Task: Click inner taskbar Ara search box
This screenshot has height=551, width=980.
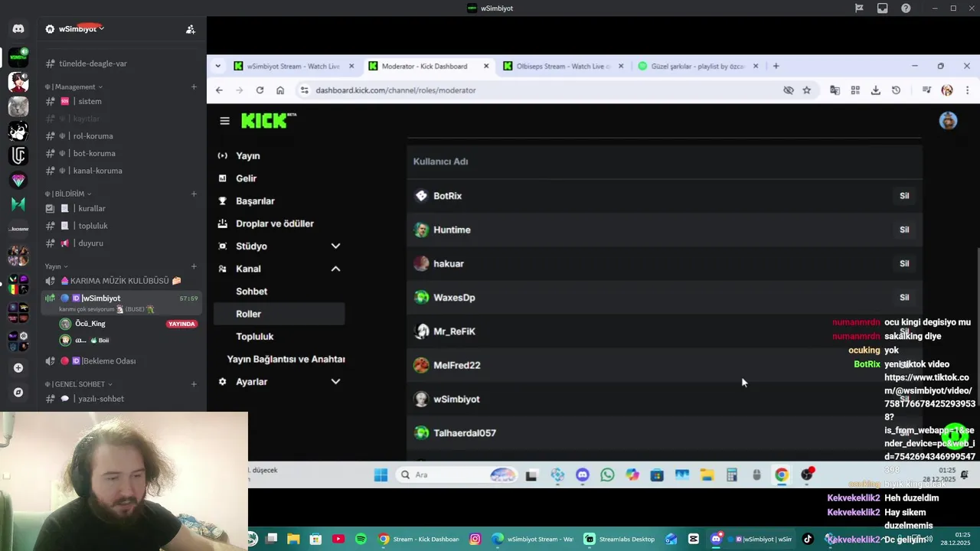Action: click(x=458, y=475)
